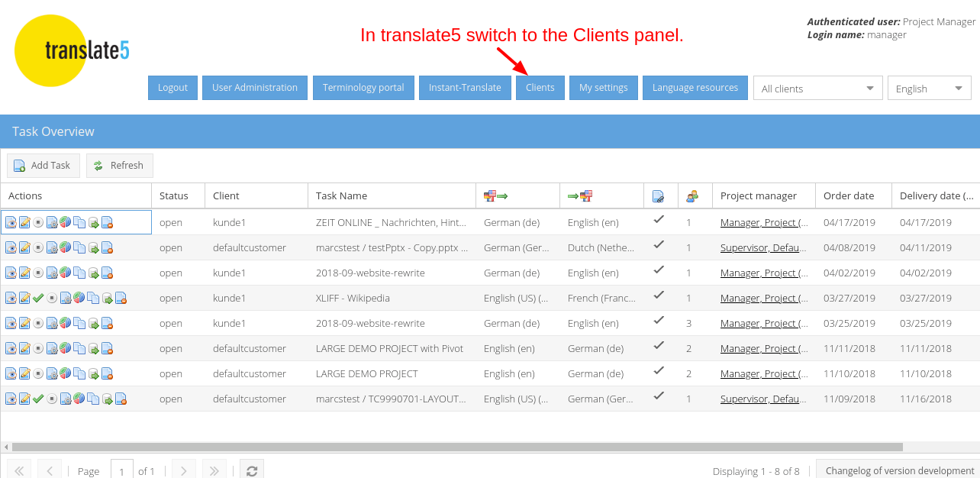Delete the ZEIT ONLINE task
Viewport: 980px width, 478px height.
click(x=107, y=223)
